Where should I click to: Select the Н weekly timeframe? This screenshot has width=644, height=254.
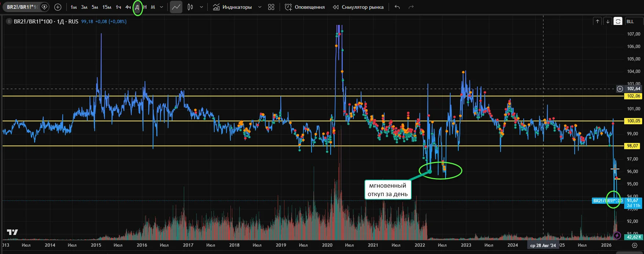[145, 7]
